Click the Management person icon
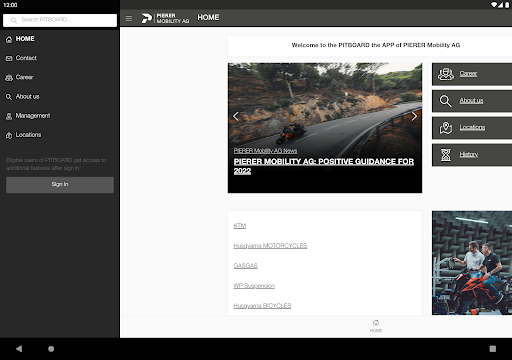Screen dimensions: 512x360 pyautogui.click(x=9, y=116)
